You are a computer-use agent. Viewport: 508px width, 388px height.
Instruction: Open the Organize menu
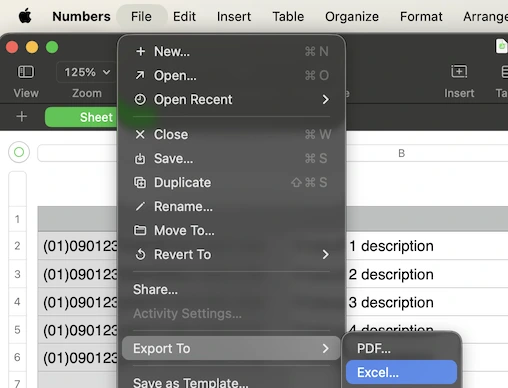pos(352,16)
